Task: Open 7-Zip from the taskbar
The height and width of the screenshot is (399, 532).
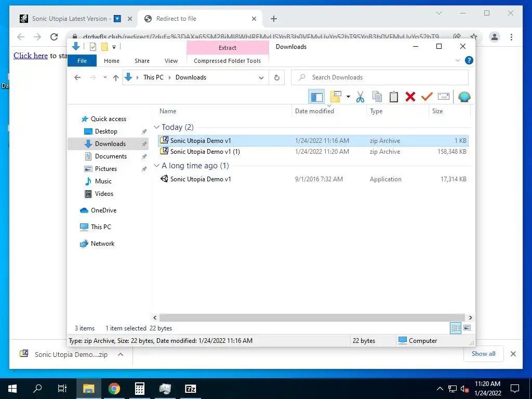Action: coord(190,389)
